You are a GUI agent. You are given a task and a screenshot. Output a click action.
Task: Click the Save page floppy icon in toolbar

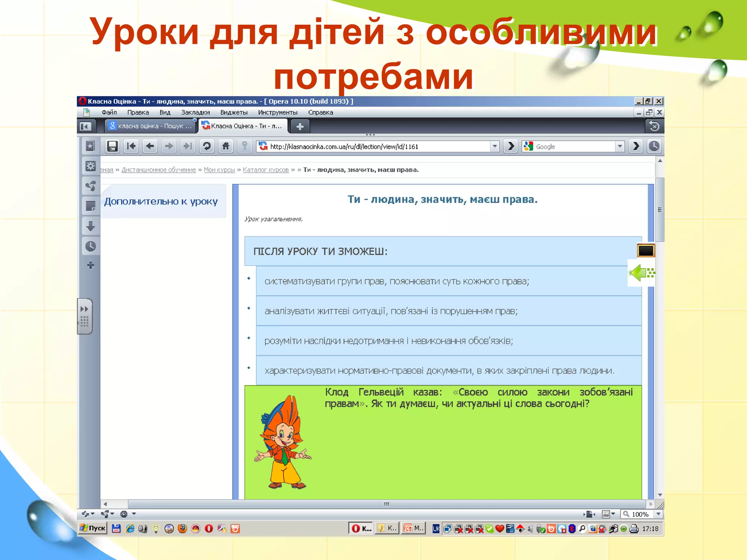coord(112,146)
